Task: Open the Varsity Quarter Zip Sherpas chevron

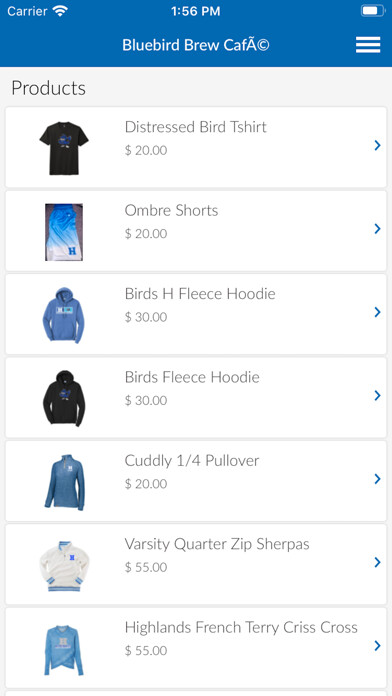Action: click(377, 562)
